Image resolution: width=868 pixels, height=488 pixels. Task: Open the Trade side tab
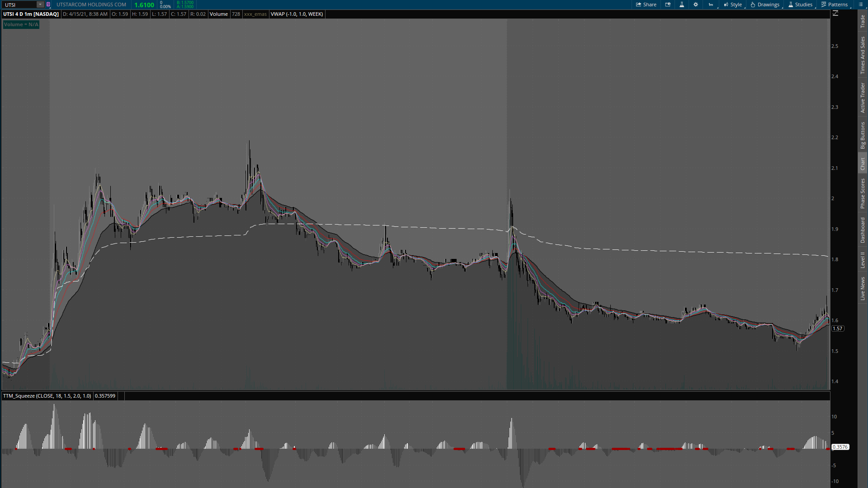tap(863, 21)
